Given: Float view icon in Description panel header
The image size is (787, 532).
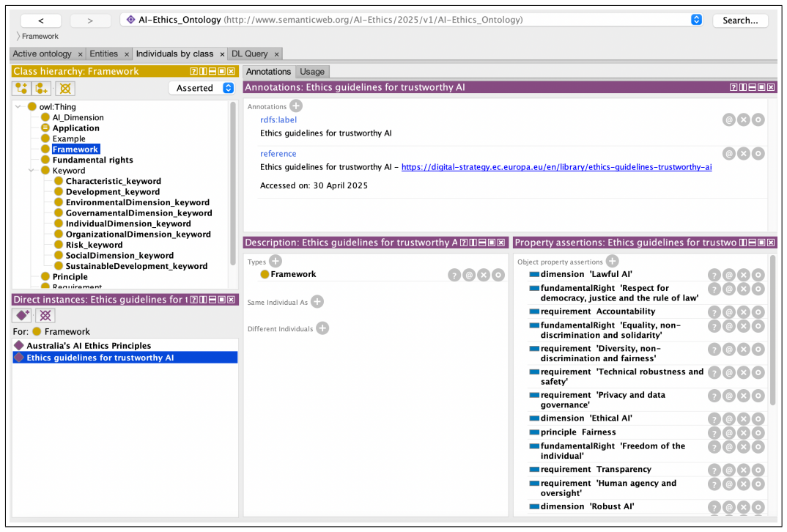Looking at the screenshot, I should pyautogui.click(x=492, y=243).
